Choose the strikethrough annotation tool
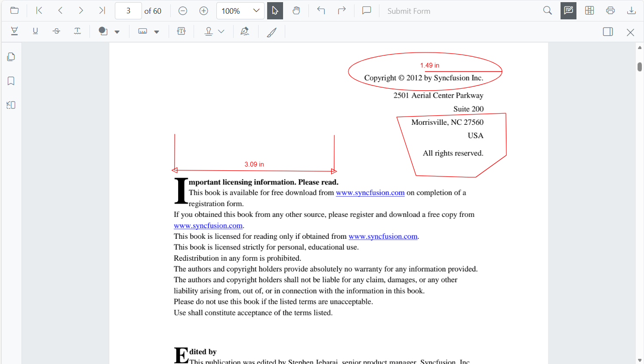 [x=56, y=31]
